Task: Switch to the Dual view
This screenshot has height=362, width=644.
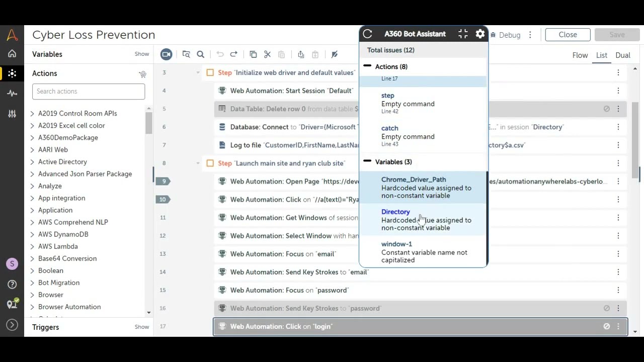Action: point(623,55)
